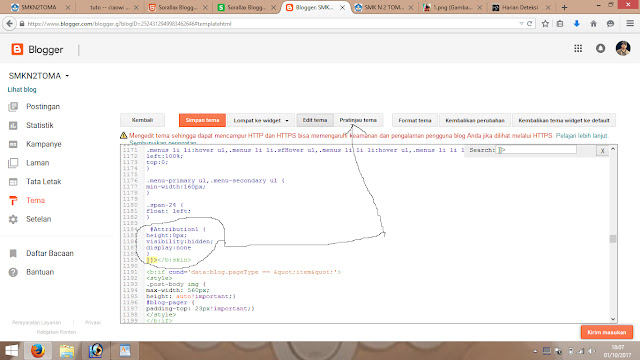Click the Daftar Bacaan bookmark icon
640x360 pixels.
pyautogui.click(x=13, y=253)
